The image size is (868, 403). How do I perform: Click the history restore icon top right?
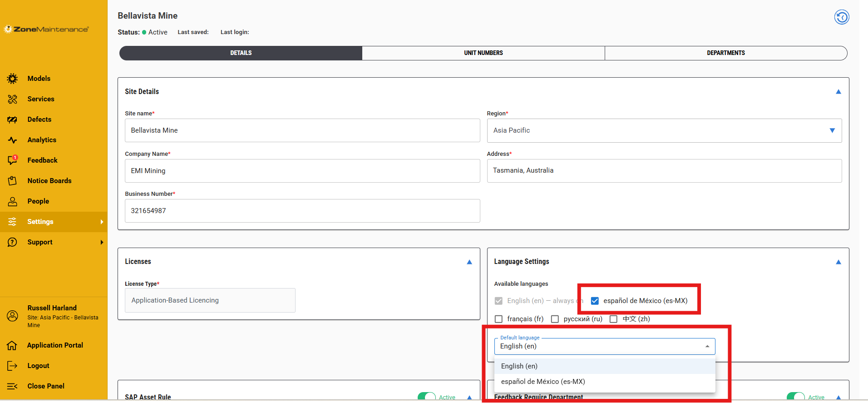(842, 17)
